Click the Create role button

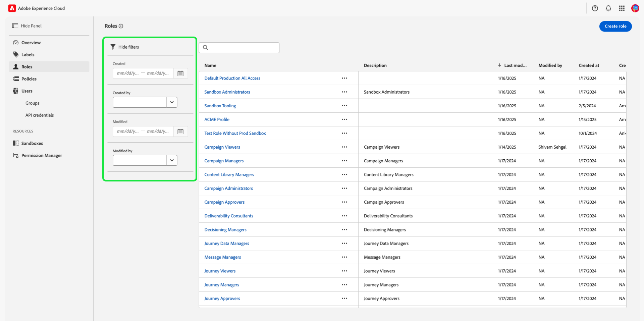[x=615, y=26]
